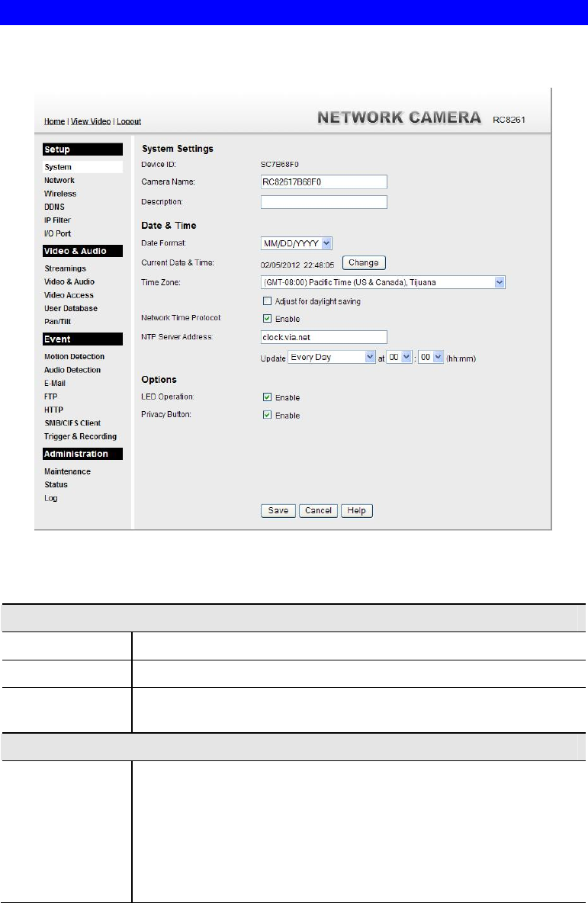The image size is (588, 903).
Task: Toggle LED Operation Enable checkbox
Action: [x=267, y=397]
